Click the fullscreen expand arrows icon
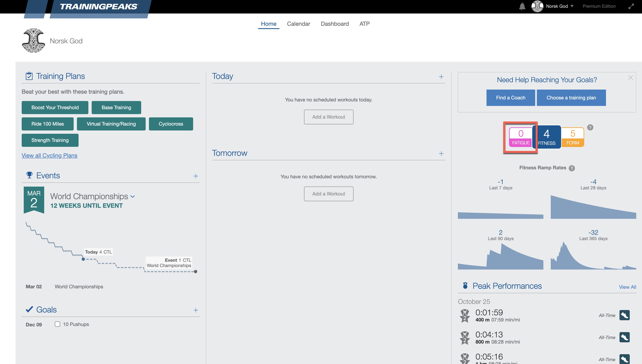Screen dimensions: 642x364 point(631,6)
